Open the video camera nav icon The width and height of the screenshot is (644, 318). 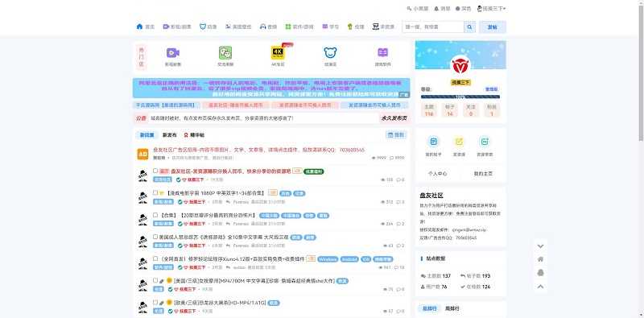[x=166, y=27]
